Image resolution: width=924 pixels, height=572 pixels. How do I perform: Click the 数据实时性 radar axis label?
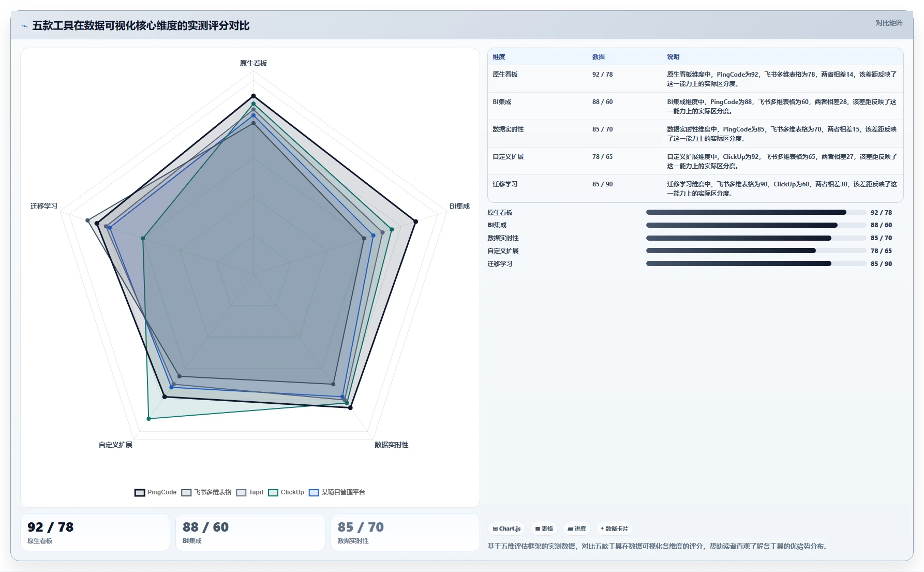click(392, 445)
